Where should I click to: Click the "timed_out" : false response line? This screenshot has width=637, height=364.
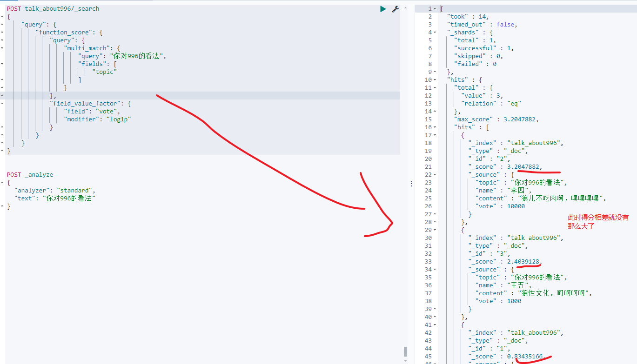point(482,25)
